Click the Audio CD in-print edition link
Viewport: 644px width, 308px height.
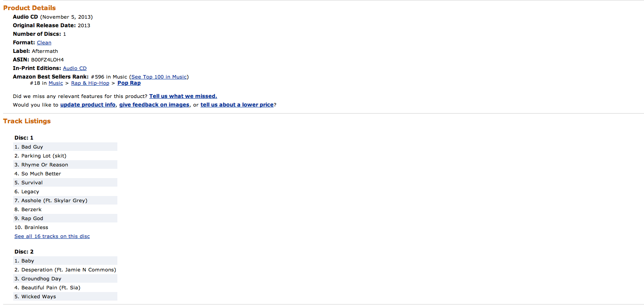(75, 68)
